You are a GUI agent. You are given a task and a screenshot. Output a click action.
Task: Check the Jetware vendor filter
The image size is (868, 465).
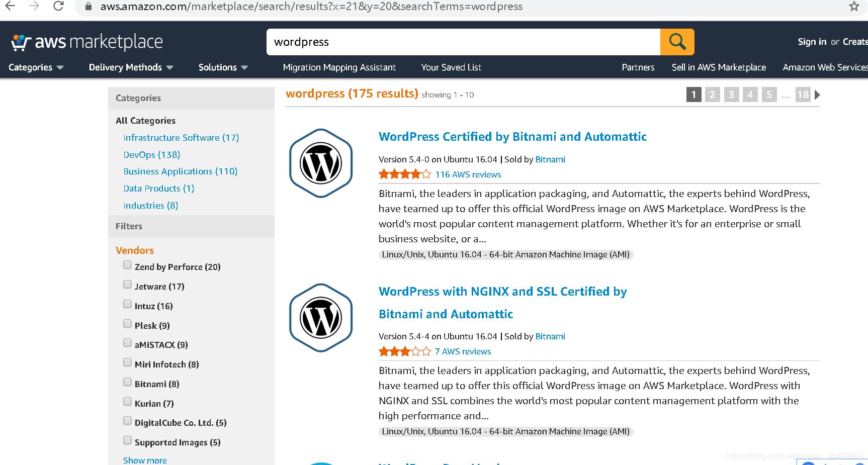[127, 285]
